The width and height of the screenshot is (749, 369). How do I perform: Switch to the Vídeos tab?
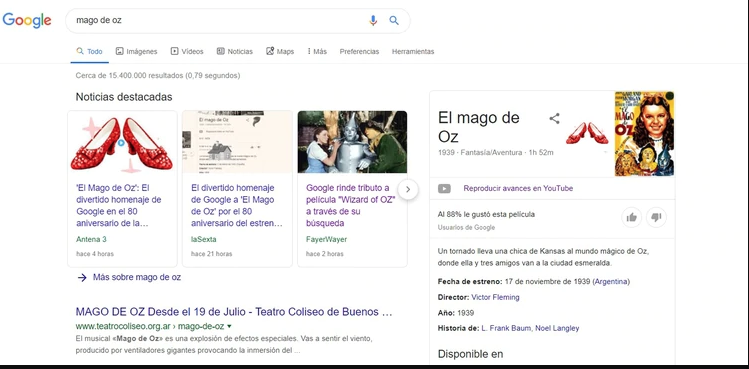187,52
